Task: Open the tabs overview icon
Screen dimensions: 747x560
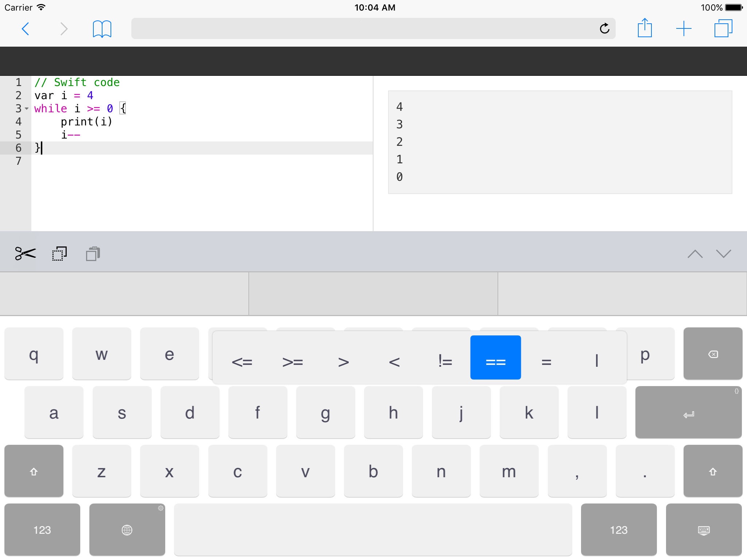Action: (x=723, y=28)
